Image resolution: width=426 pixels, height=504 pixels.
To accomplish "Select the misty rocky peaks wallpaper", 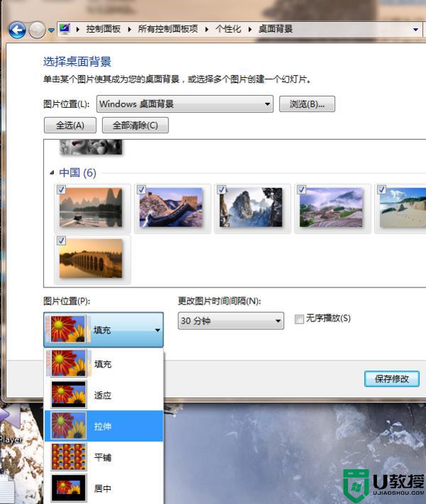I will click(x=251, y=208).
